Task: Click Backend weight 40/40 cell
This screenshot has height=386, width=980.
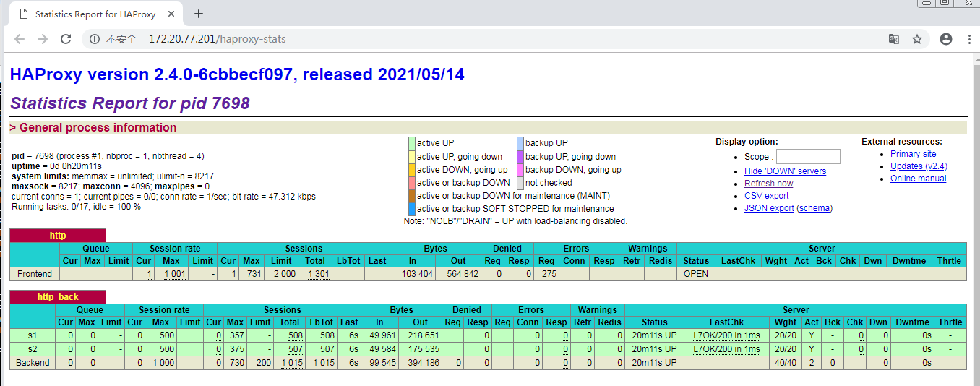Action: tap(785, 362)
